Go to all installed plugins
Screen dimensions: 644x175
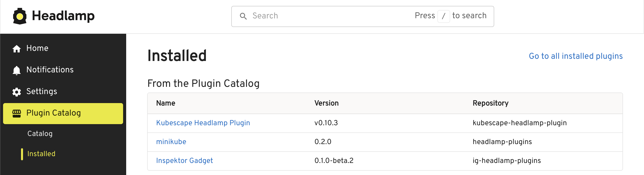pyautogui.click(x=575, y=56)
